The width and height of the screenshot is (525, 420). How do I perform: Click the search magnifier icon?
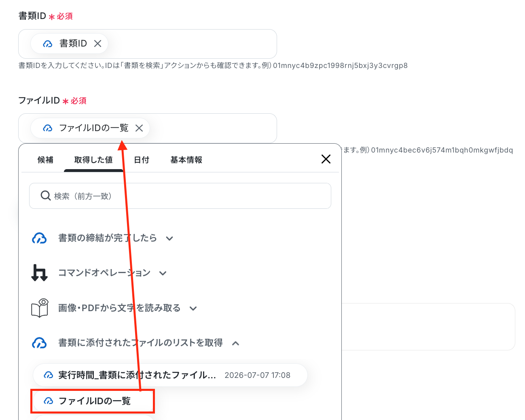[45, 196]
